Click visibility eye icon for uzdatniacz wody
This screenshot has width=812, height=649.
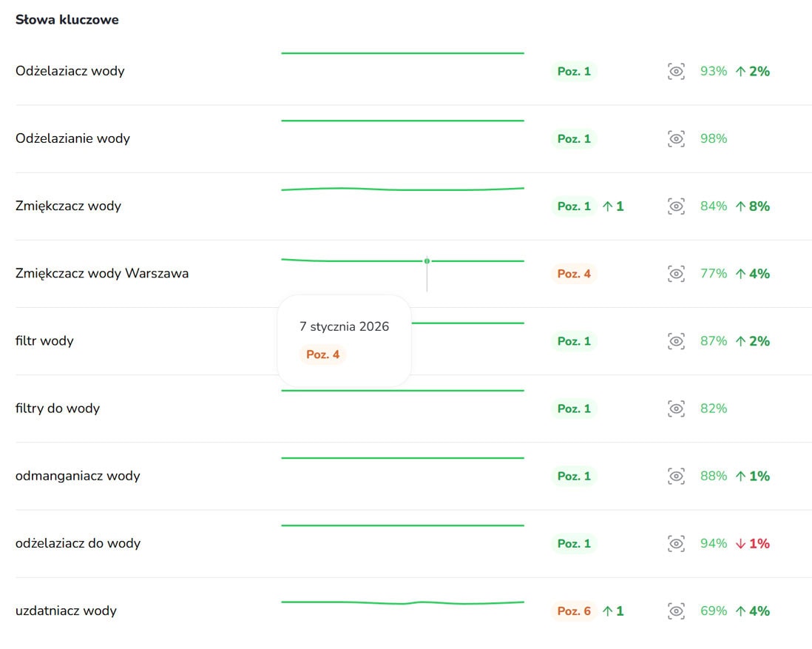pyautogui.click(x=676, y=611)
